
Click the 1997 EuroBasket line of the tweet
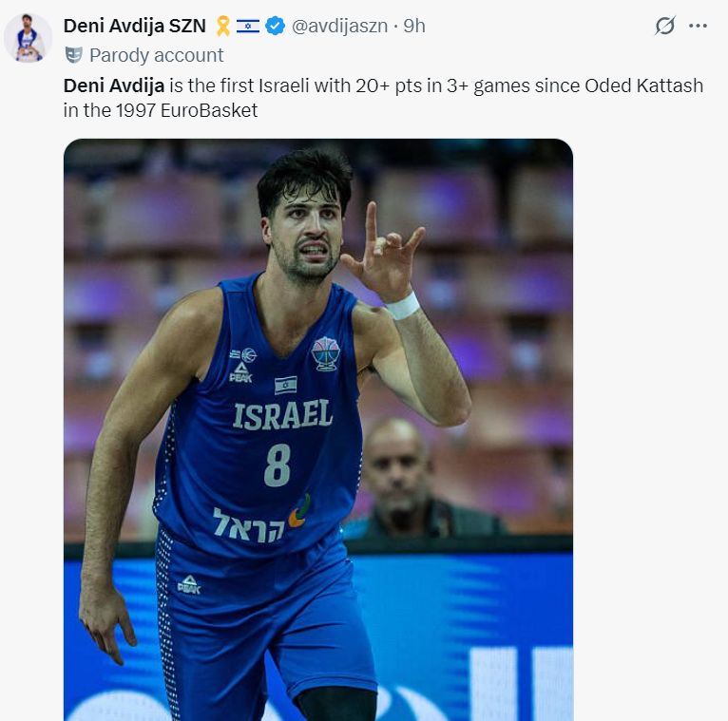click(161, 110)
